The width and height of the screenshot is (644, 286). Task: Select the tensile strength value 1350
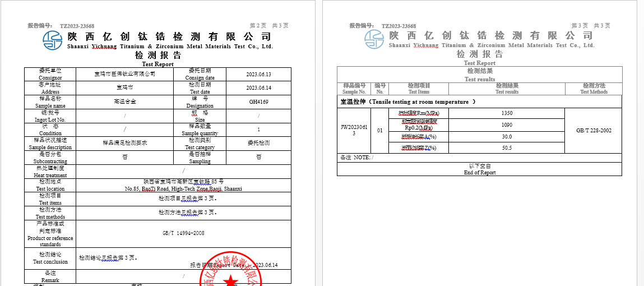pos(507,113)
